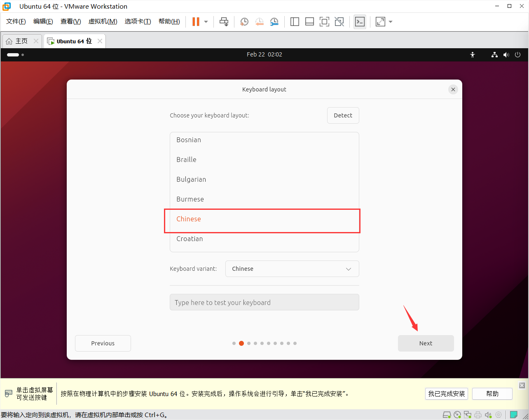Select Braille keyboard layout
The width and height of the screenshot is (529, 420).
(264, 160)
